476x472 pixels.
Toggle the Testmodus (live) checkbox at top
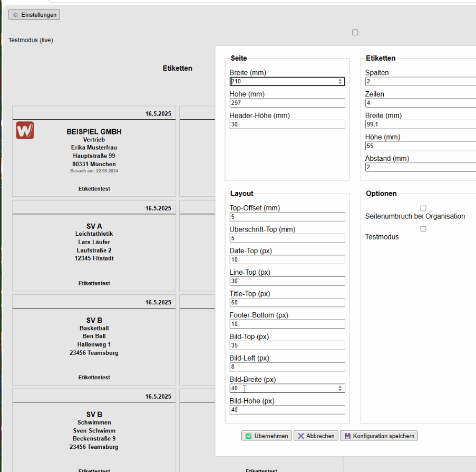[x=355, y=33]
